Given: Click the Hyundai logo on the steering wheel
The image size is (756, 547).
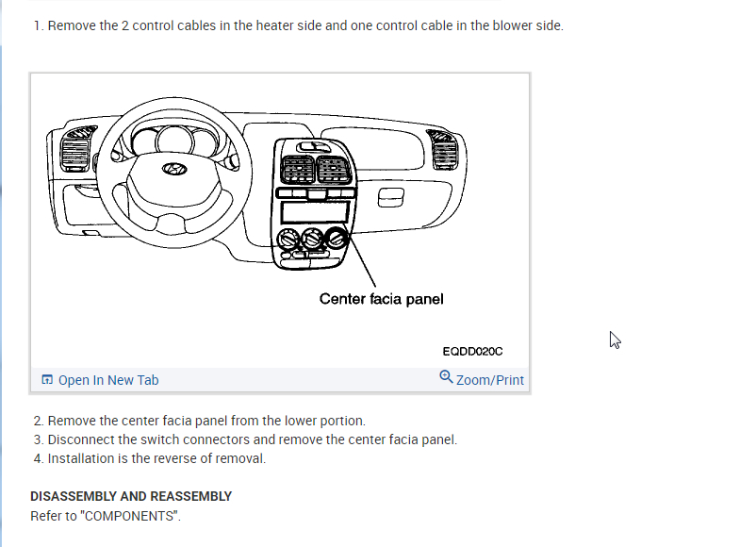Looking at the screenshot, I should 172,169.
